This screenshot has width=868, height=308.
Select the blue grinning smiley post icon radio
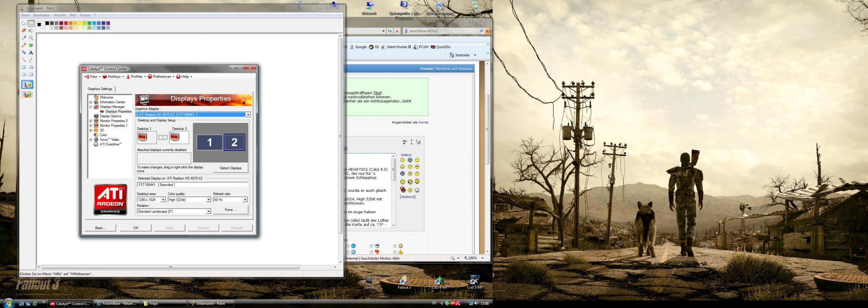(x=348, y=252)
